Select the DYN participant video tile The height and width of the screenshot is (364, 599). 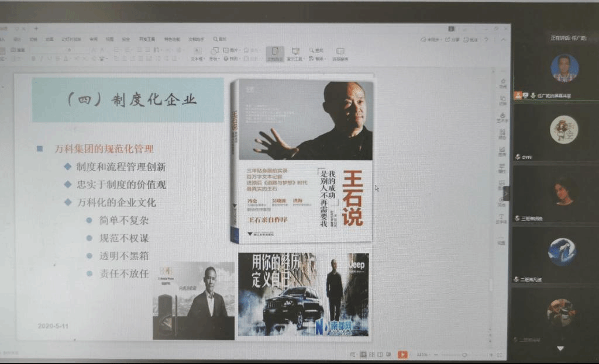point(555,133)
